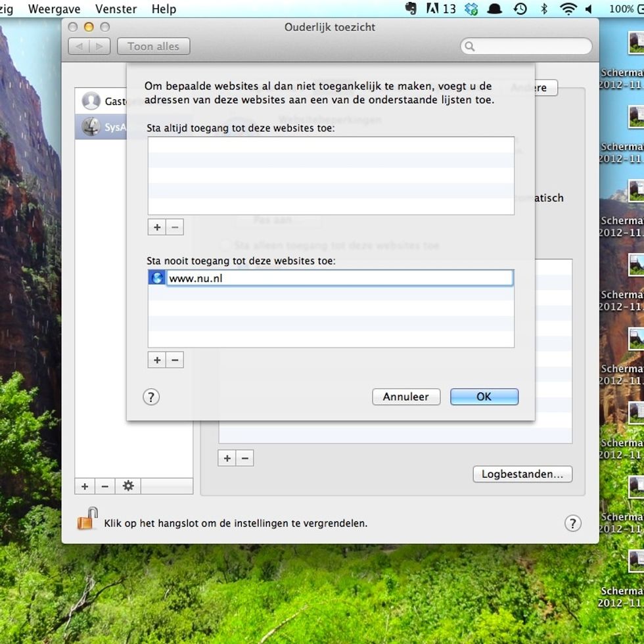Remove the selected never-allow website

(x=175, y=360)
